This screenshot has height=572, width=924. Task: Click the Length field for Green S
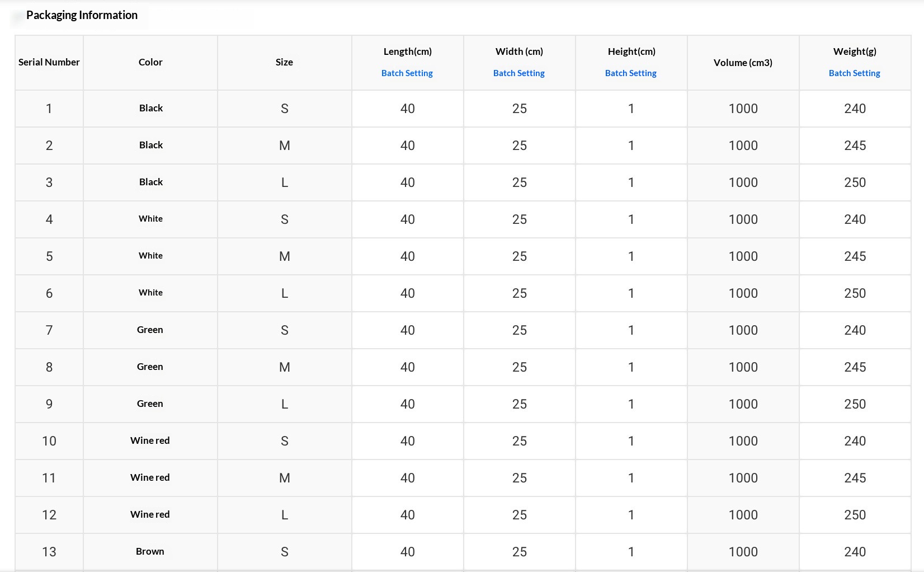407,330
